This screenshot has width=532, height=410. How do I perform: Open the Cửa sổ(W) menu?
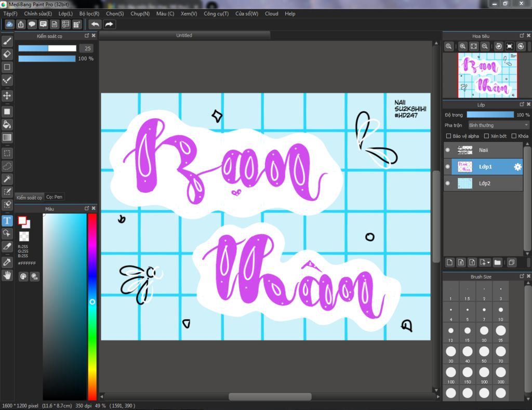tap(247, 14)
